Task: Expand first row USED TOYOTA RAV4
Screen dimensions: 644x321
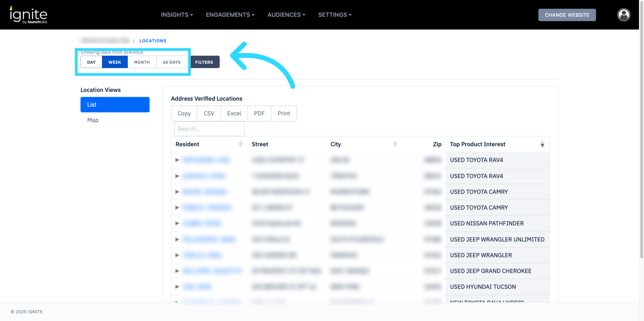Action: [x=177, y=160]
